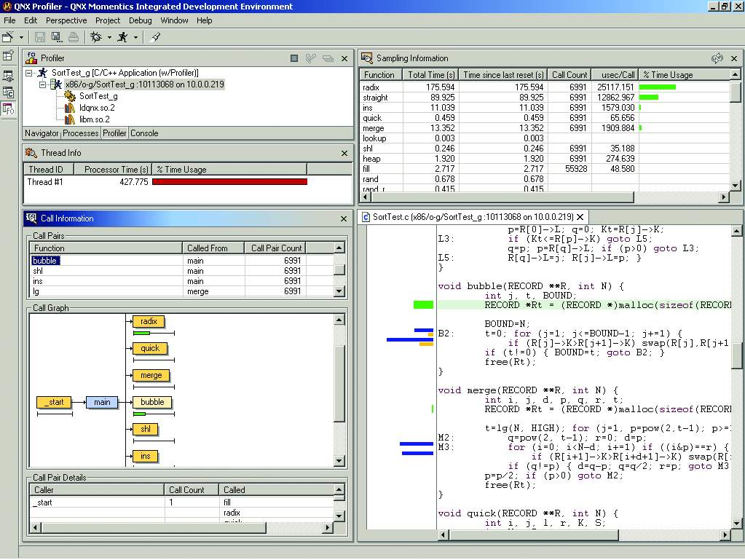This screenshot has height=560, width=745.
Task: Click the refresh icon in Sampling Information panel
Action: [717, 58]
